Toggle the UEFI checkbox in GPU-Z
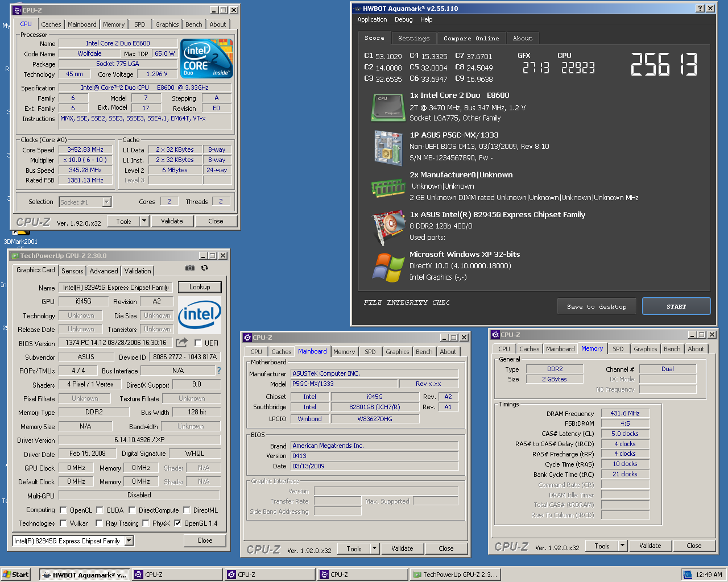Screen dimensions: 728x582 pyautogui.click(x=198, y=343)
